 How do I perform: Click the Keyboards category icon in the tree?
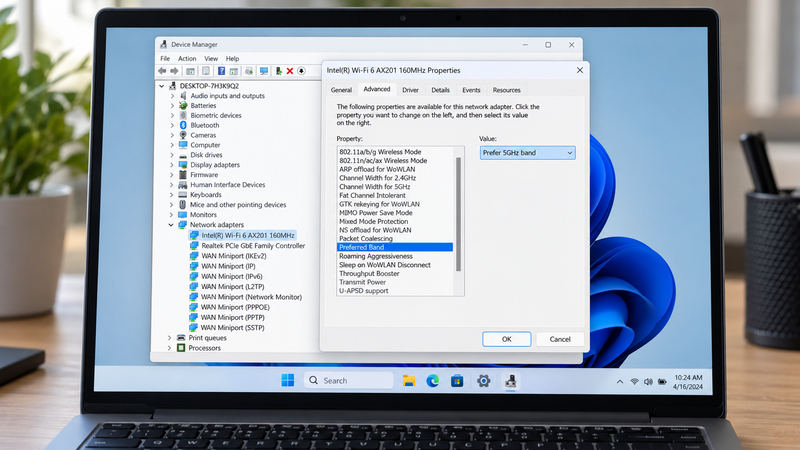click(x=183, y=194)
